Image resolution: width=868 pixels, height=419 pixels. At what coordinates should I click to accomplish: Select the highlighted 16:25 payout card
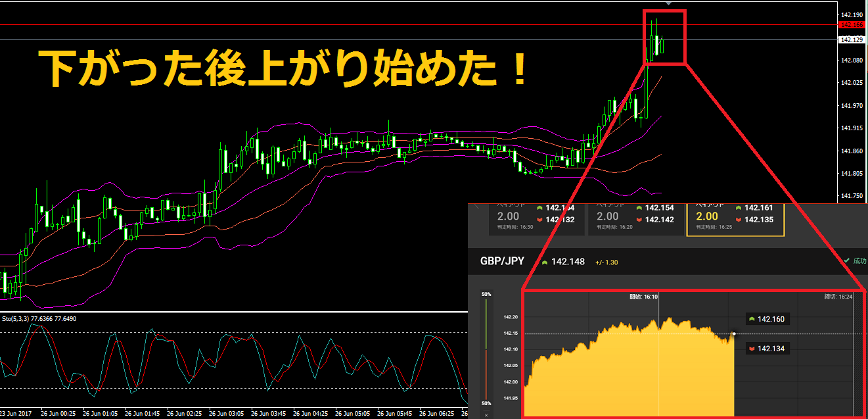[735, 218]
